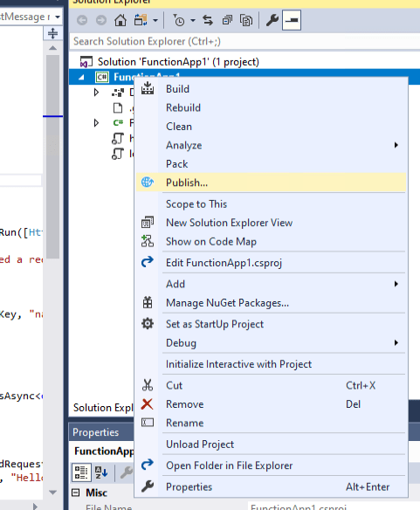Click the Collapse All icon
The image size is (420, 510).
227,20
